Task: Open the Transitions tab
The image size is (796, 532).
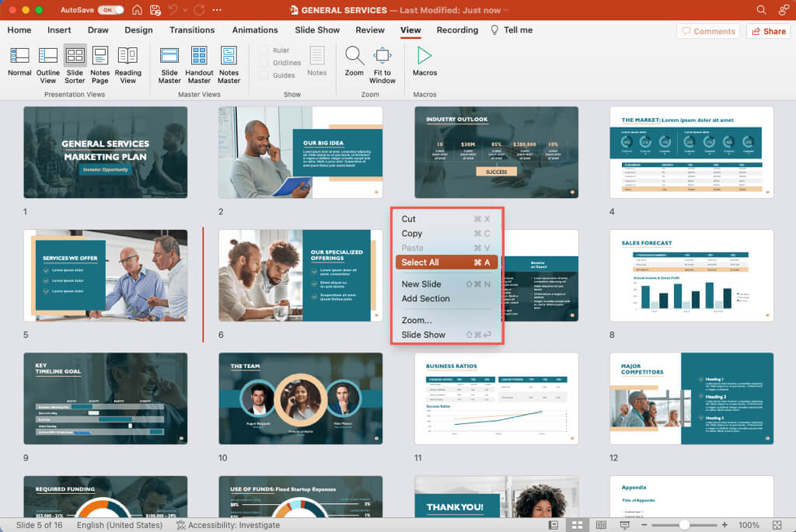Action: pos(192,30)
